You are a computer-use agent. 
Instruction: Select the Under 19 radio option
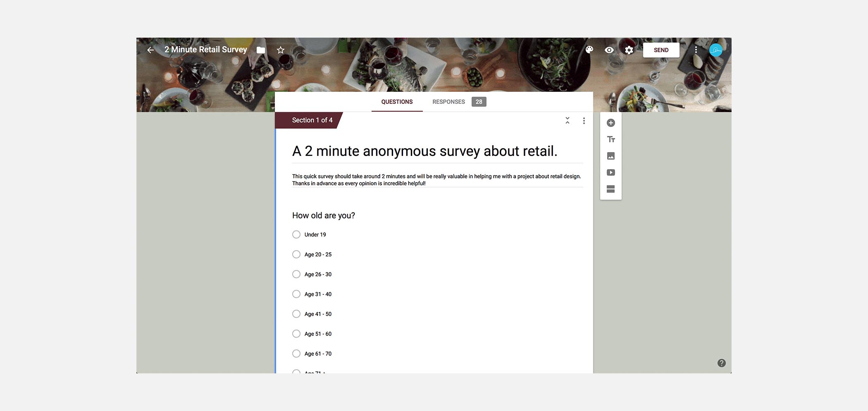coord(296,234)
